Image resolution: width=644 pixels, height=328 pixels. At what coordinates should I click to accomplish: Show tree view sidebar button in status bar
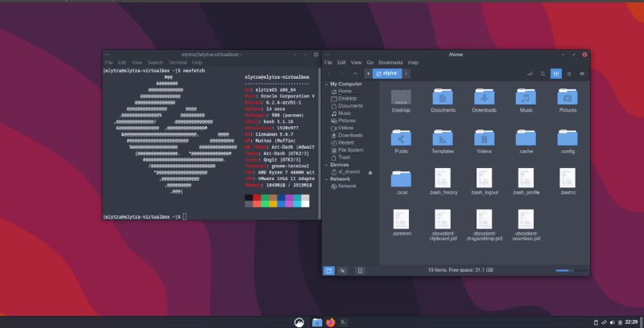343,271
